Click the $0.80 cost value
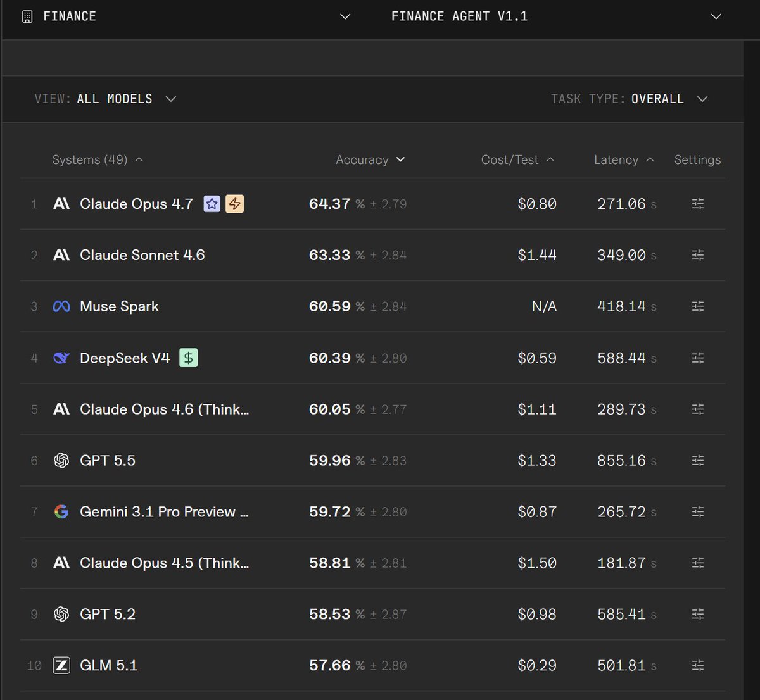The image size is (760, 700). coord(537,204)
